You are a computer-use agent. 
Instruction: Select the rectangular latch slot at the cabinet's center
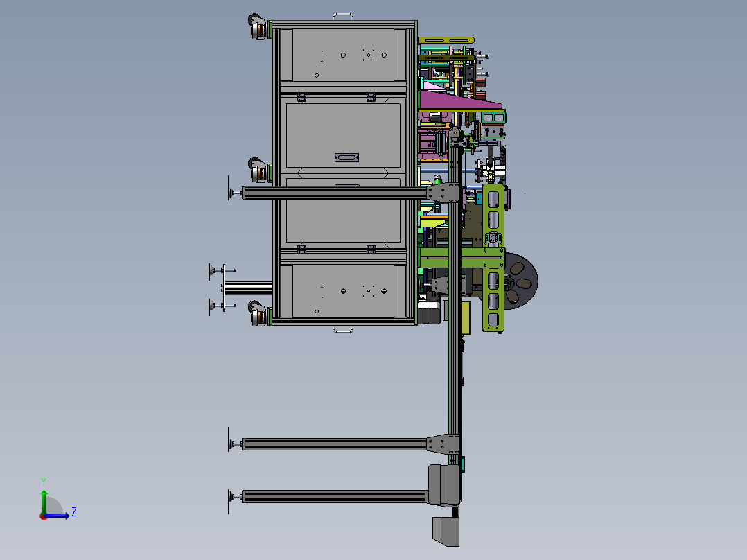pos(346,158)
